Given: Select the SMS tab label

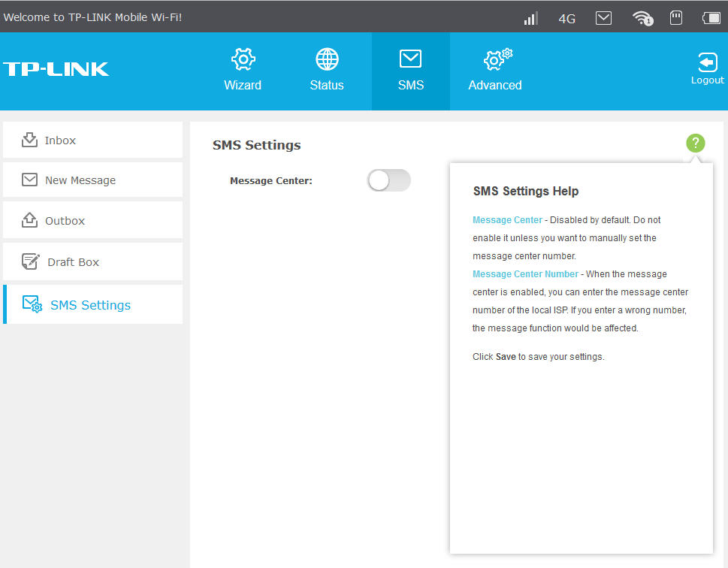Looking at the screenshot, I should (411, 85).
